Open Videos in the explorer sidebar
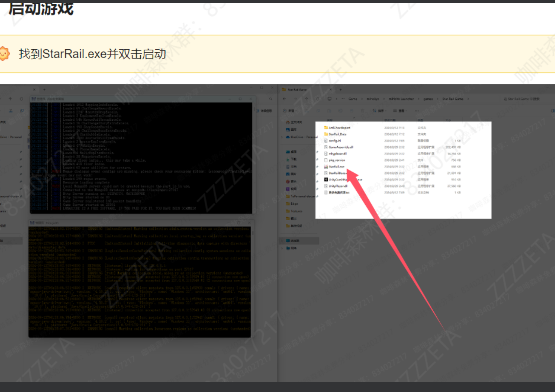The width and height of the screenshot is (555, 392). point(291,189)
